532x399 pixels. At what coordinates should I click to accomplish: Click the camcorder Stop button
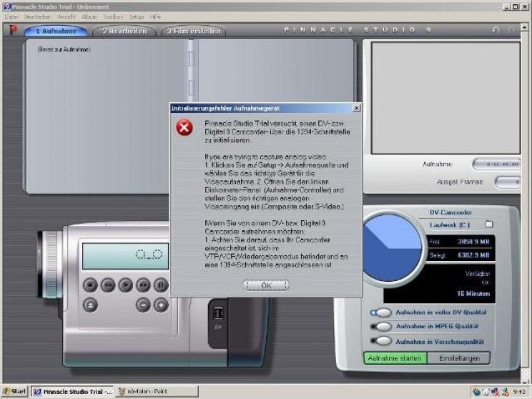pos(90,285)
